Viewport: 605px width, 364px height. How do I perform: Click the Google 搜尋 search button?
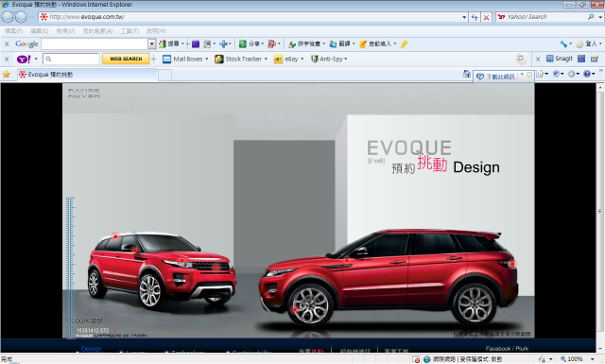point(169,44)
